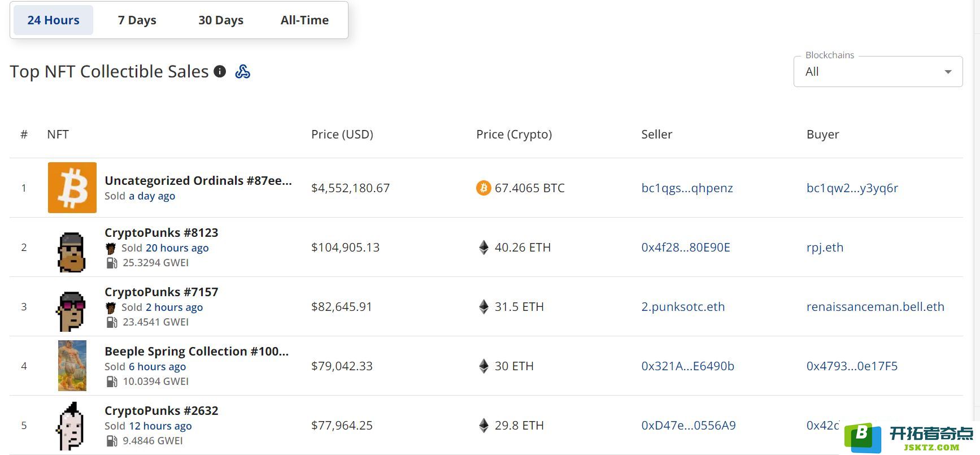Open Uncategorized Ordinals #87ee NFT title
980x455 pixels.
click(x=198, y=181)
